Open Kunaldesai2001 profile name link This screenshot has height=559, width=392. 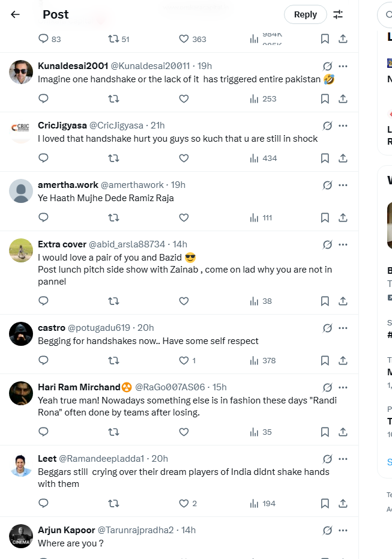coord(73,66)
